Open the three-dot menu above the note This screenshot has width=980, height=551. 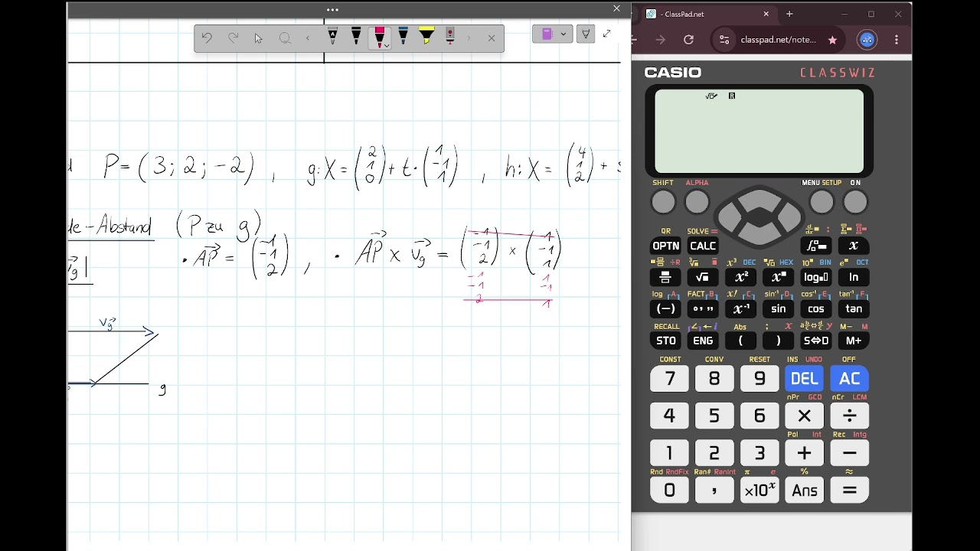click(332, 10)
